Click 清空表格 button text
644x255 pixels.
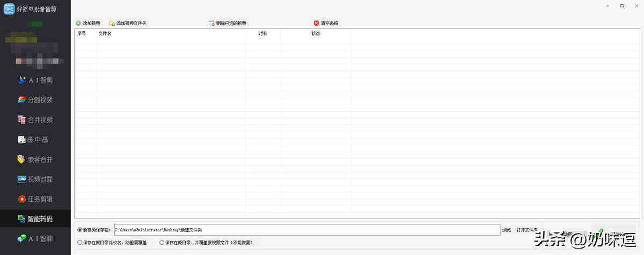coord(330,23)
